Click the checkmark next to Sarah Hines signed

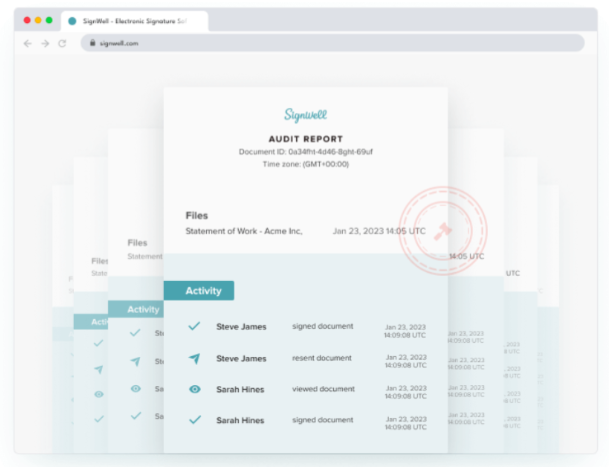(x=195, y=420)
